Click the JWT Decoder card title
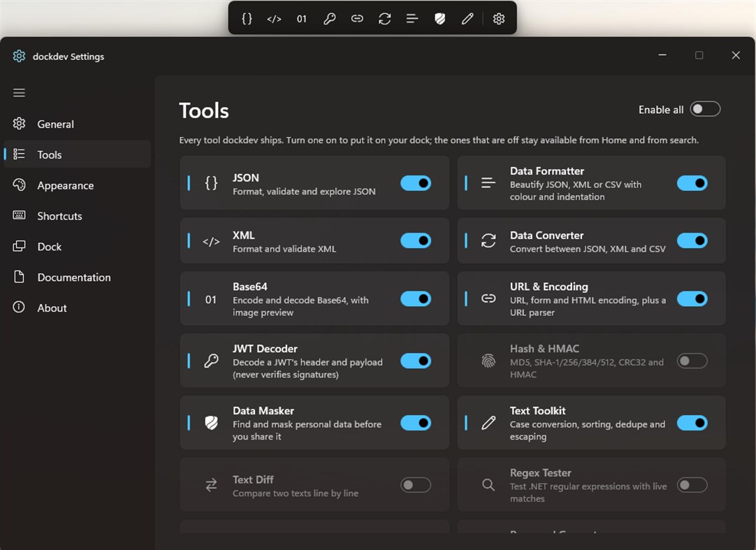This screenshot has height=550, width=756. (265, 348)
